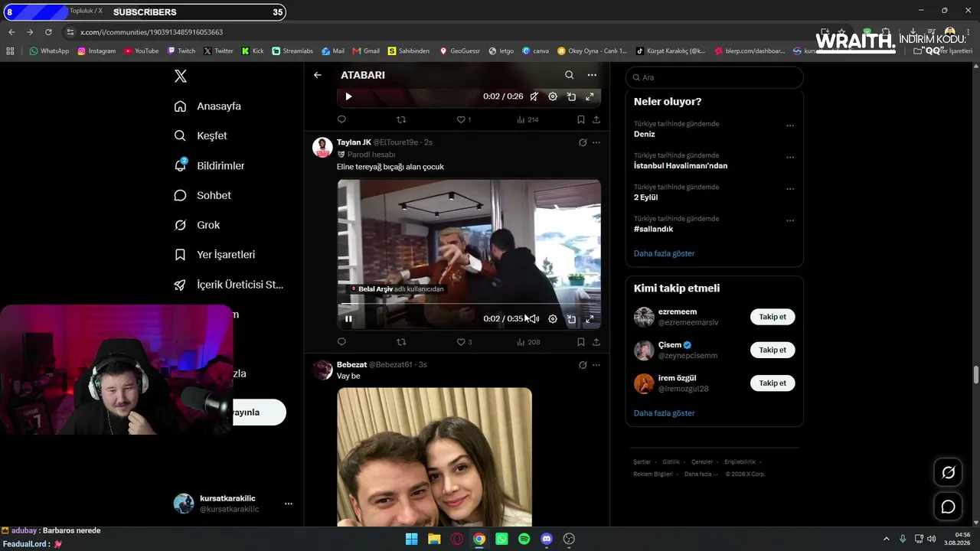
Task: Open Yer İşaretleri bookmarks page
Action: 214,255
